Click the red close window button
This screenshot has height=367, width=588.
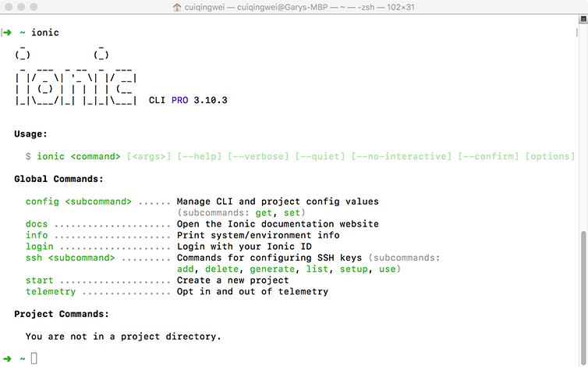10,8
